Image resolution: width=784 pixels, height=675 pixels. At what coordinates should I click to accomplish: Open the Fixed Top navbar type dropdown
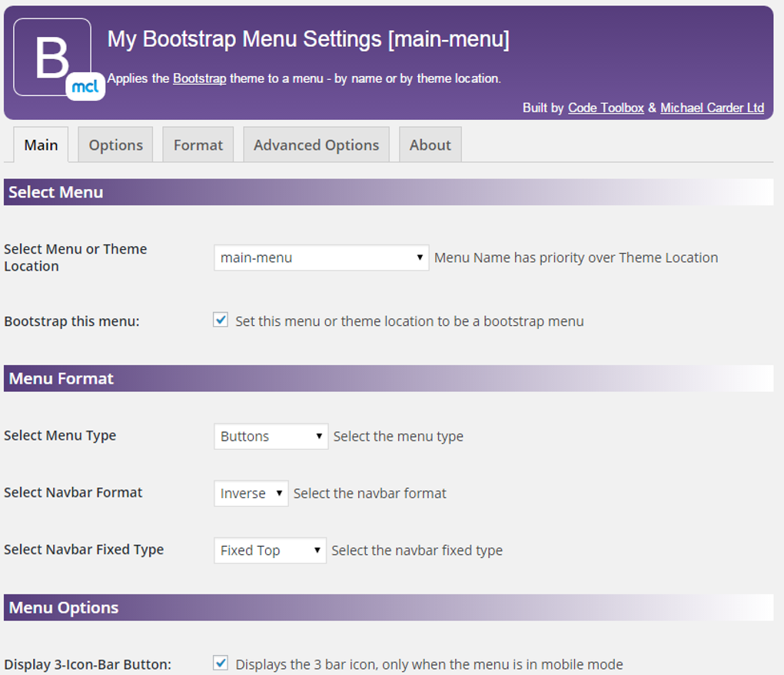270,550
